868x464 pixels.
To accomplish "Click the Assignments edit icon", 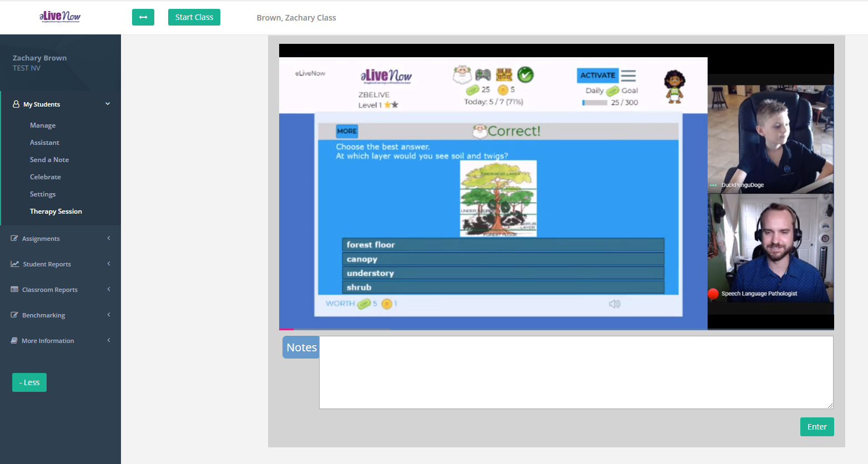I will pyautogui.click(x=14, y=238).
